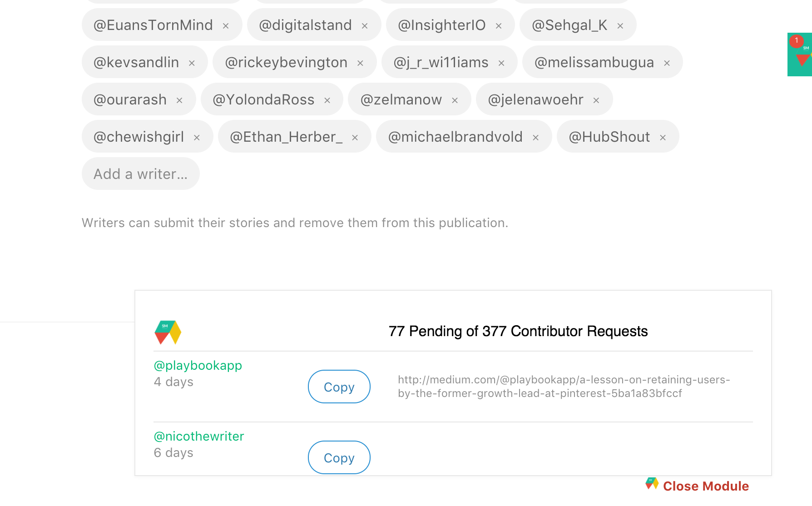The width and height of the screenshot is (812, 506).
Task: Copy the @nicothewriter request
Action: pyautogui.click(x=339, y=457)
